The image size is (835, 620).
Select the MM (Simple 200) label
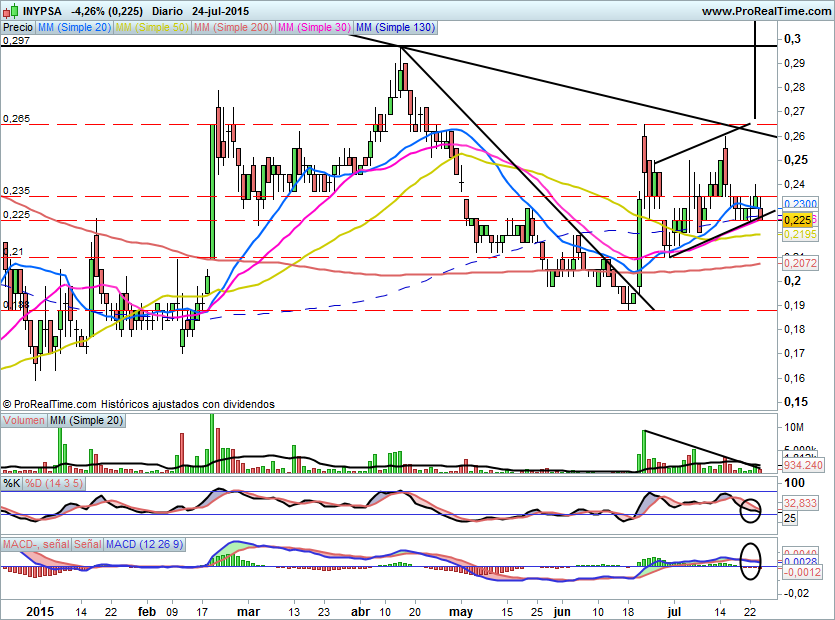[x=233, y=27]
